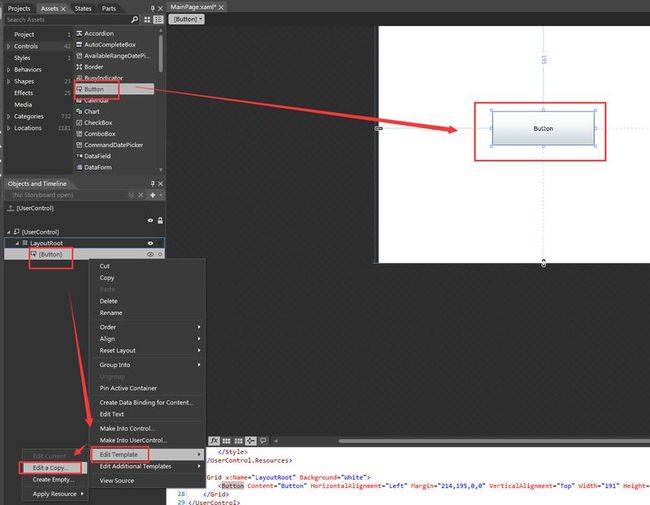Click the search magnifier in Assets panel
Image resolution: width=650 pixels, height=505 pixels.
[134, 19]
